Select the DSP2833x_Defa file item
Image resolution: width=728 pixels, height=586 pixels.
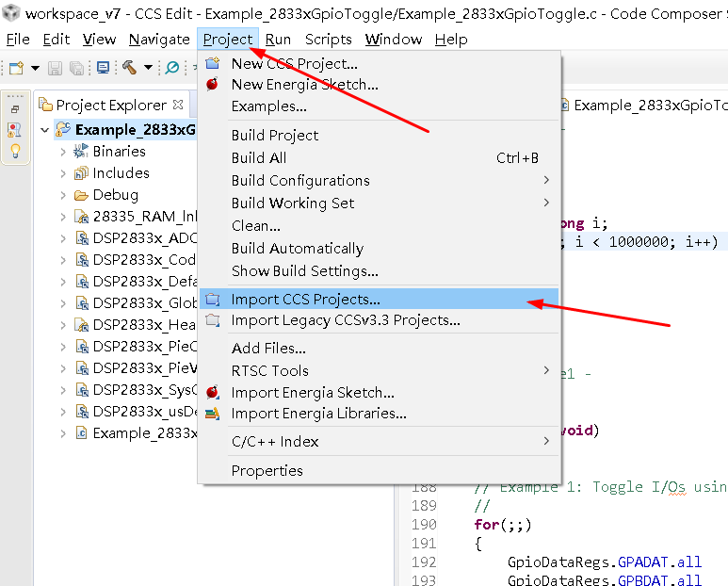[145, 282]
